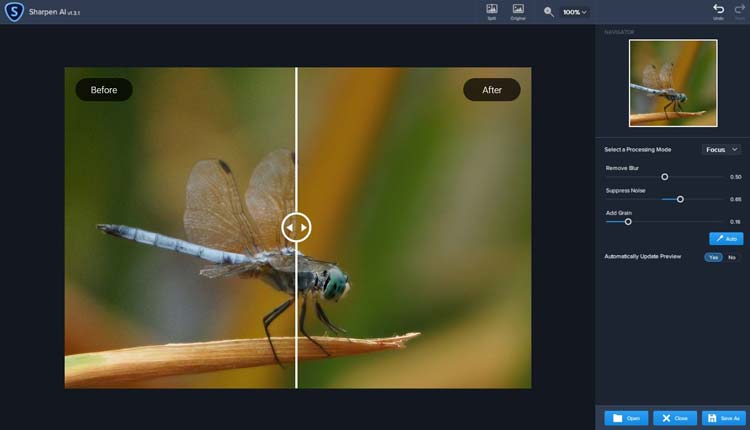This screenshot has width=750, height=430.
Task: Undo the last change
Action: tap(718, 11)
